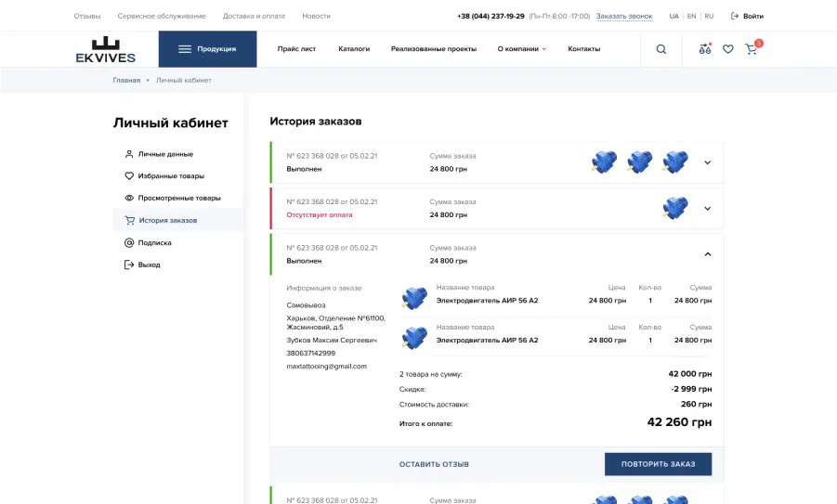837x504 pixels.
Task: Click the at-sign icon beside Подписка
Action: [129, 242]
